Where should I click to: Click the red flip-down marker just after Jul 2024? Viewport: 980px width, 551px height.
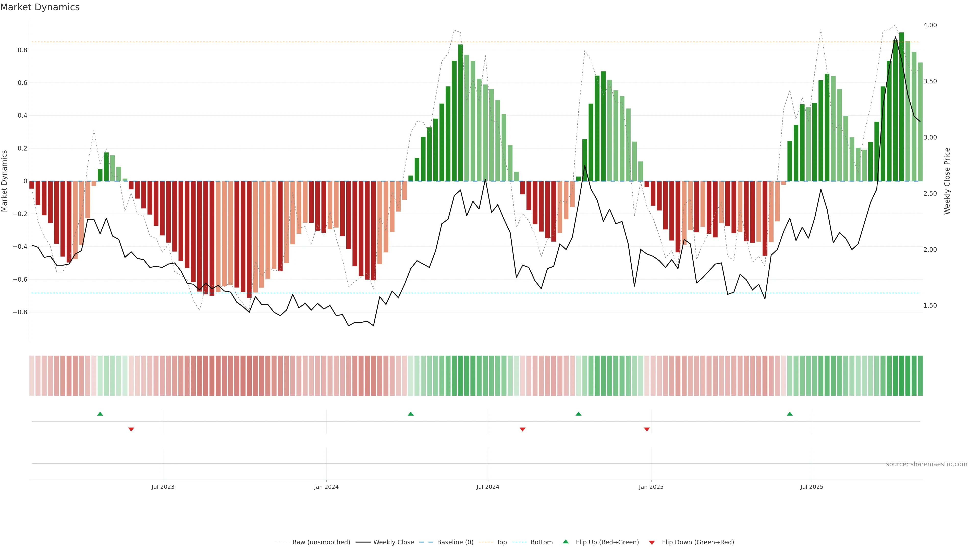pos(523,429)
